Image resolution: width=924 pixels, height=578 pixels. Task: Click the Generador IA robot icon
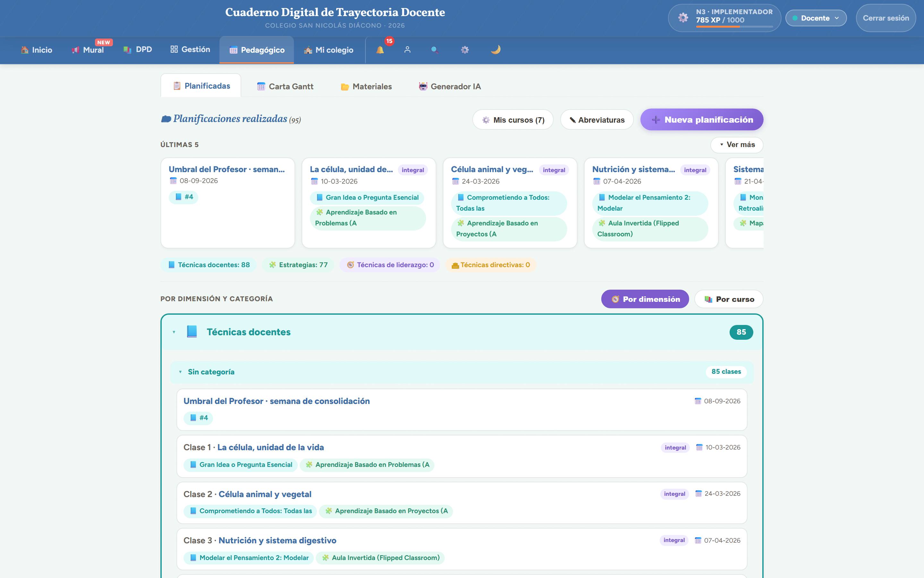point(423,86)
